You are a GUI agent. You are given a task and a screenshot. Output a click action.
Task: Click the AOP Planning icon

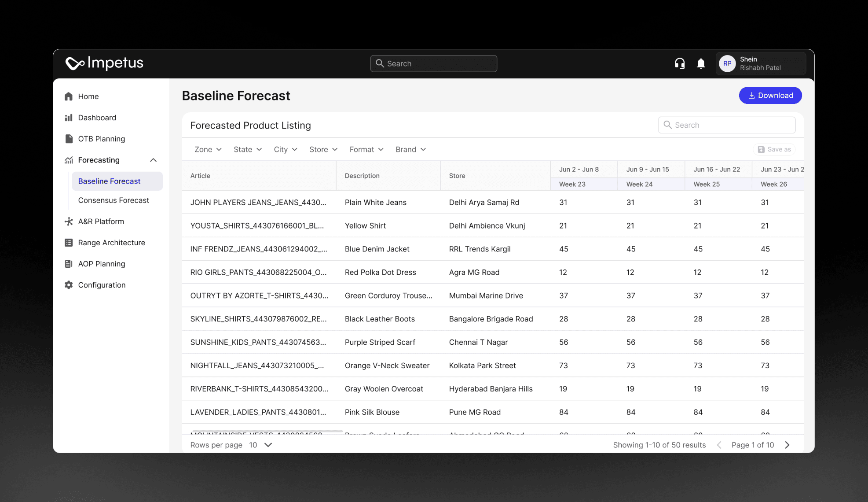[69, 264]
